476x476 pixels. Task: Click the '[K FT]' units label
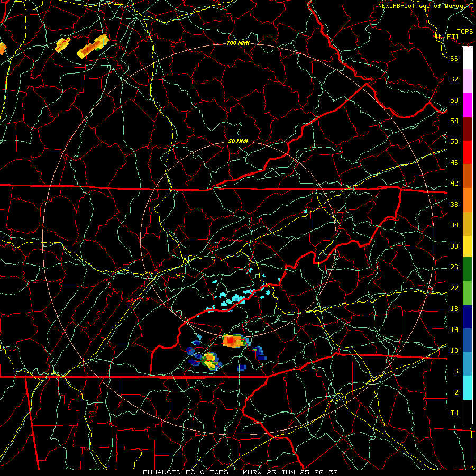pyautogui.click(x=447, y=36)
